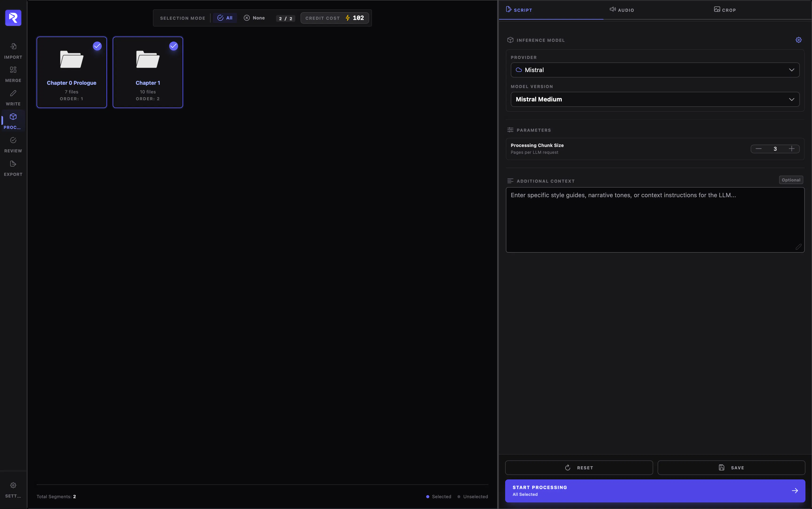Click the Chapter 0 Prologue folder icon

pos(72,59)
